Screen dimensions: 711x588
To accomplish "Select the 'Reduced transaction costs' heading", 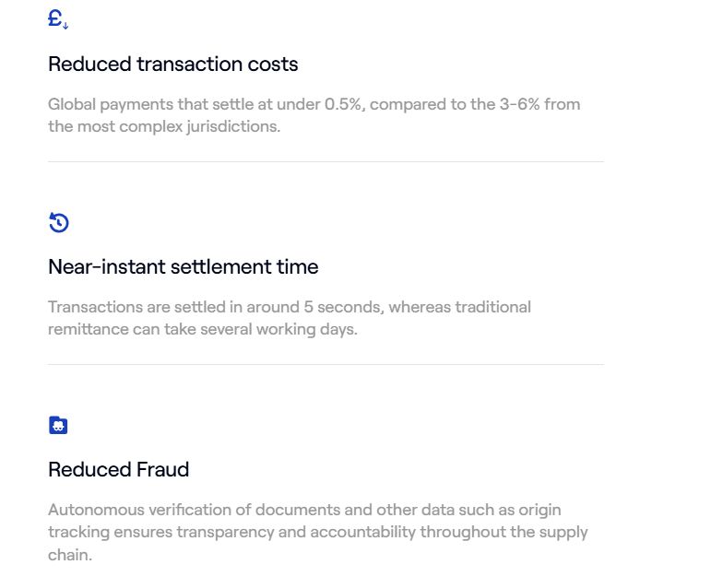I will 172,64.
